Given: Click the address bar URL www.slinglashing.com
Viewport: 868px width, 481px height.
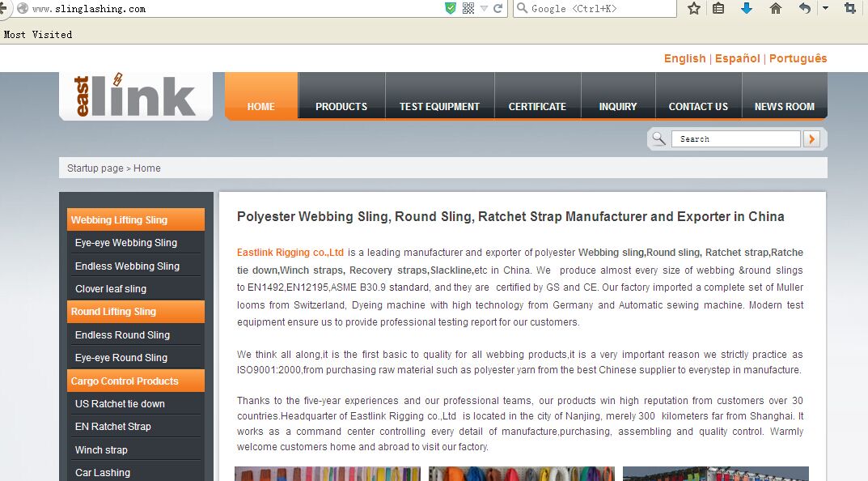Looking at the screenshot, I should coord(88,9).
